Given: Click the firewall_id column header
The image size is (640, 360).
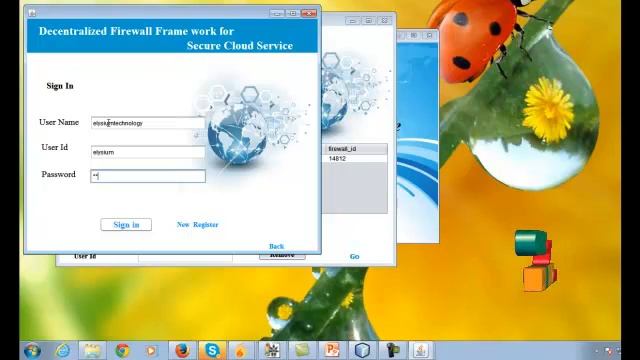Looking at the screenshot, I should tap(356, 149).
